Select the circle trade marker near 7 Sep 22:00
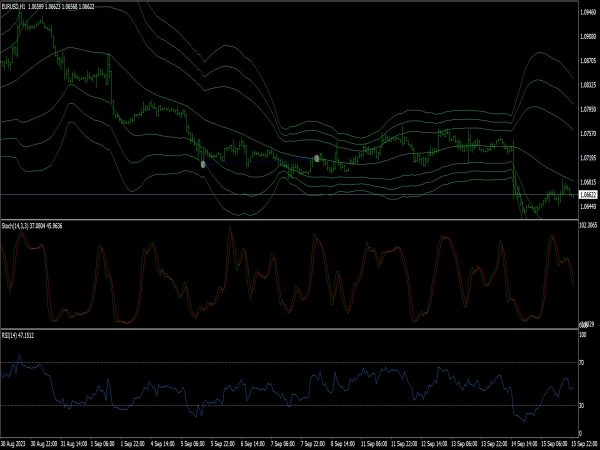 click(x=316, y=158)
